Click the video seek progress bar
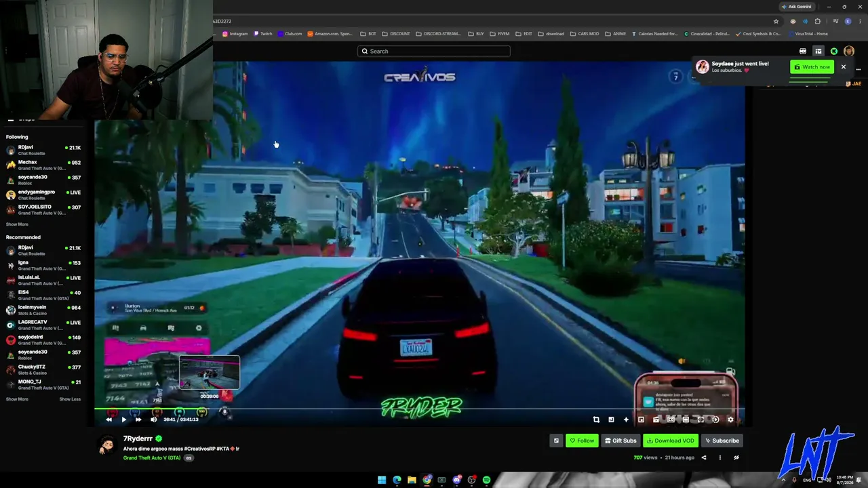The height and width of the screenshot is (488, 868). 419,409
